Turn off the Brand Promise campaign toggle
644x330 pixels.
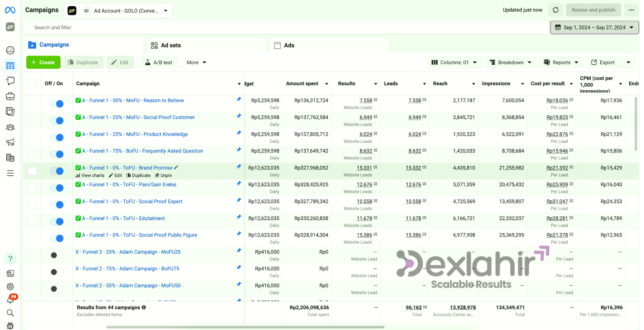57,171
